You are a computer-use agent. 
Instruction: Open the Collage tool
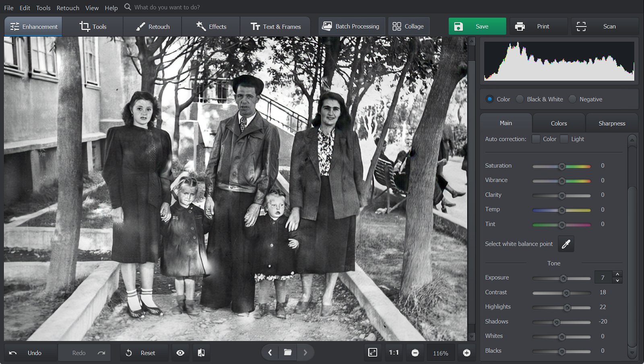(409, 26)
